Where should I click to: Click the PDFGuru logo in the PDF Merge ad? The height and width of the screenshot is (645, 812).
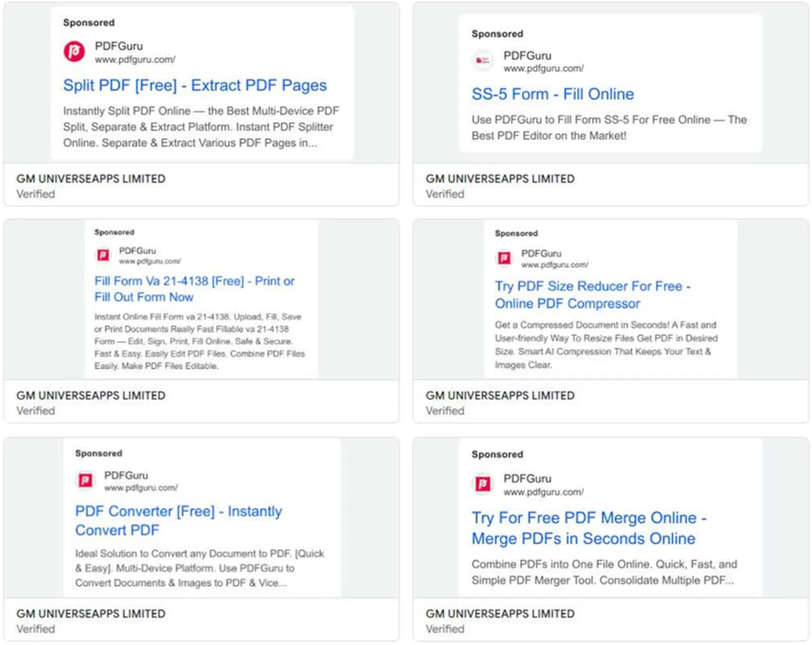point(483,483)
